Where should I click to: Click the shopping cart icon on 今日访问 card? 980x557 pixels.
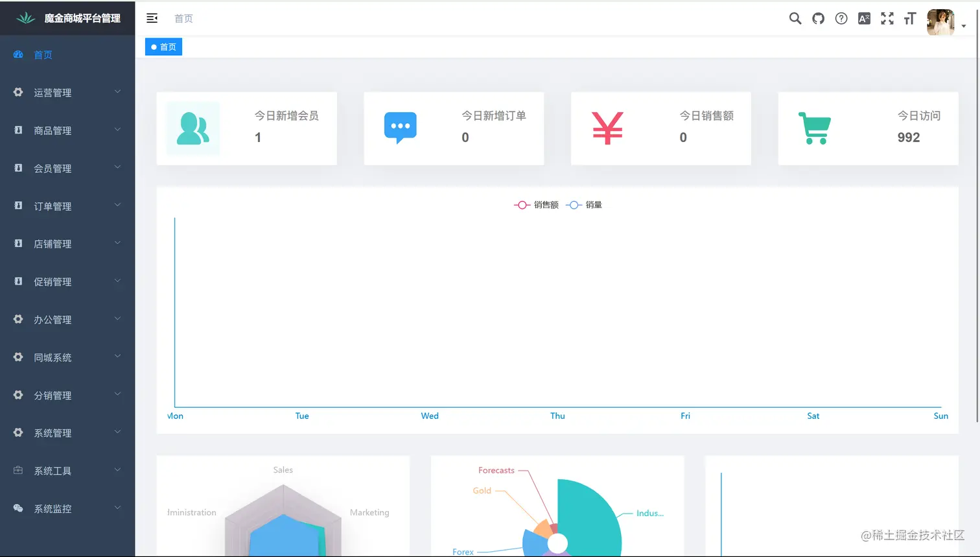click(815, 128)
